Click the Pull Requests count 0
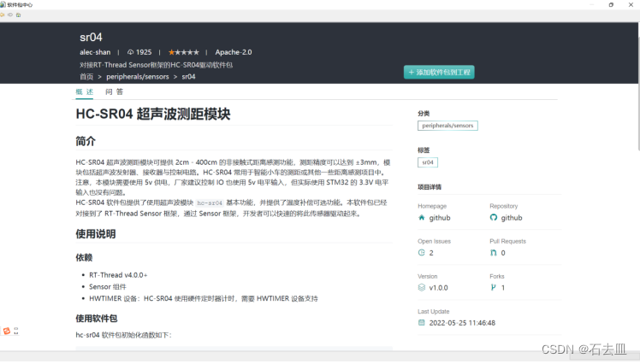 [x=503, y=253]
